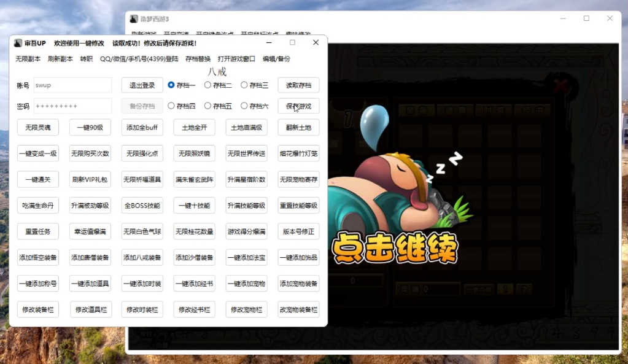
Task: Open the QQ/微信/手机号(4399)登陆 menu
Action: coord(139,59)
